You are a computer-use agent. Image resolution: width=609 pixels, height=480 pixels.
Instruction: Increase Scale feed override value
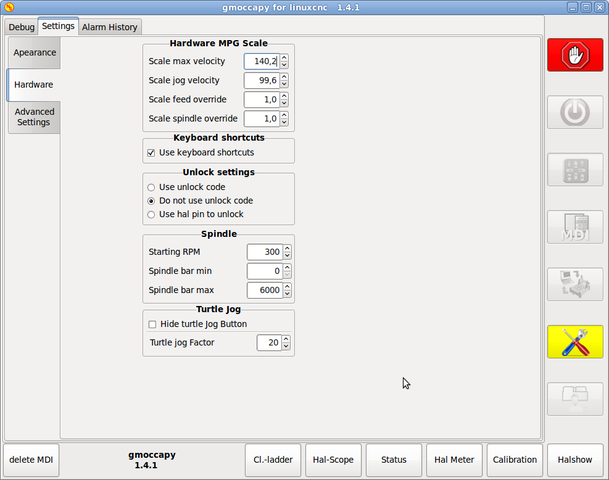point(284,96)
